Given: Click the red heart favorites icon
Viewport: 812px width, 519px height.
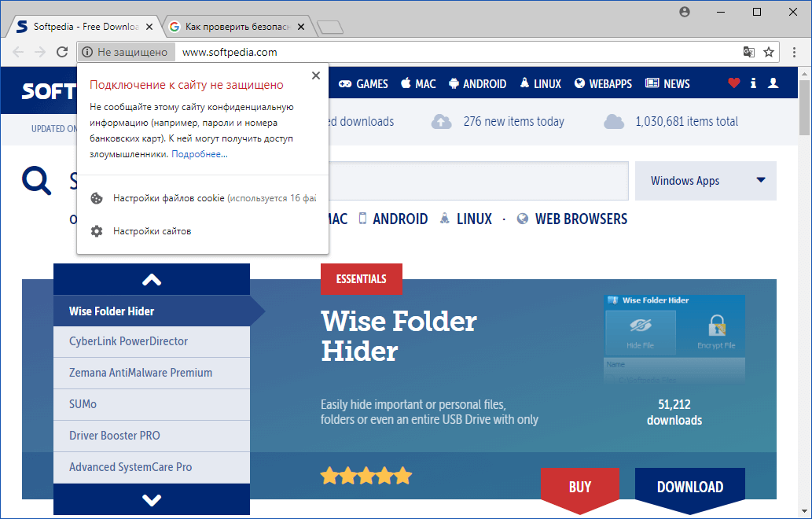Looking at the screenshot, I should tap(734, 83).
